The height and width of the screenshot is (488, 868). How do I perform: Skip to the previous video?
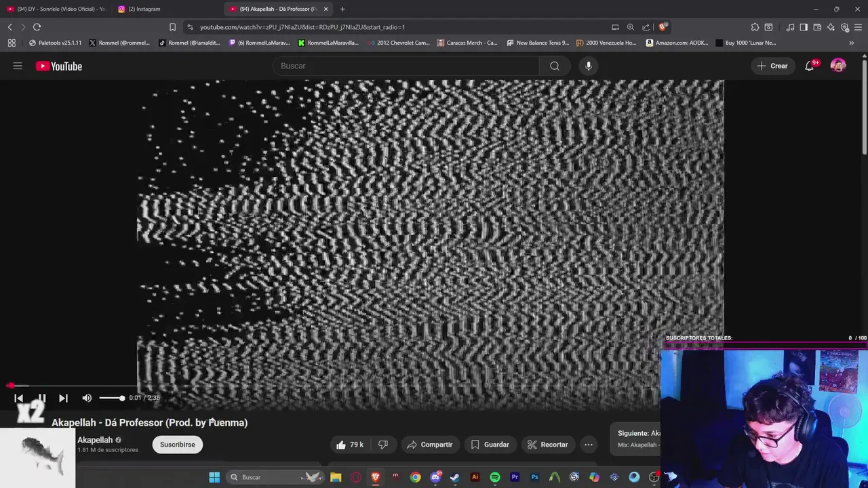(x=19, y=398)
